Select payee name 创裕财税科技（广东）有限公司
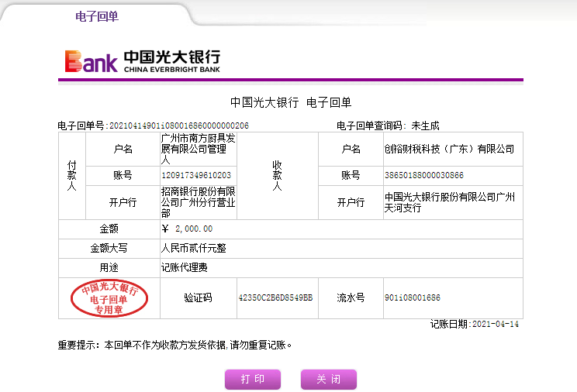Viewport: 577px width, 392px height. [x=449, y=149]
